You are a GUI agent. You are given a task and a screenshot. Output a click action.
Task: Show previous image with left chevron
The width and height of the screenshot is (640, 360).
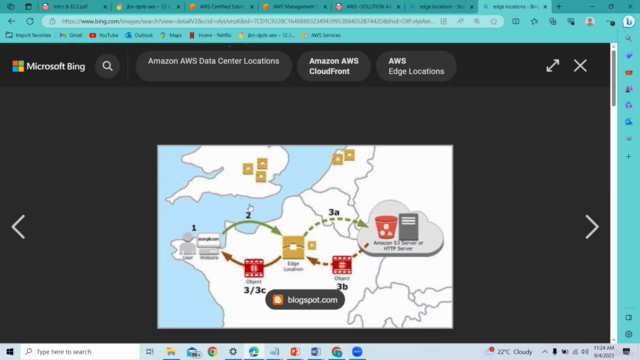tap(18, 227)
